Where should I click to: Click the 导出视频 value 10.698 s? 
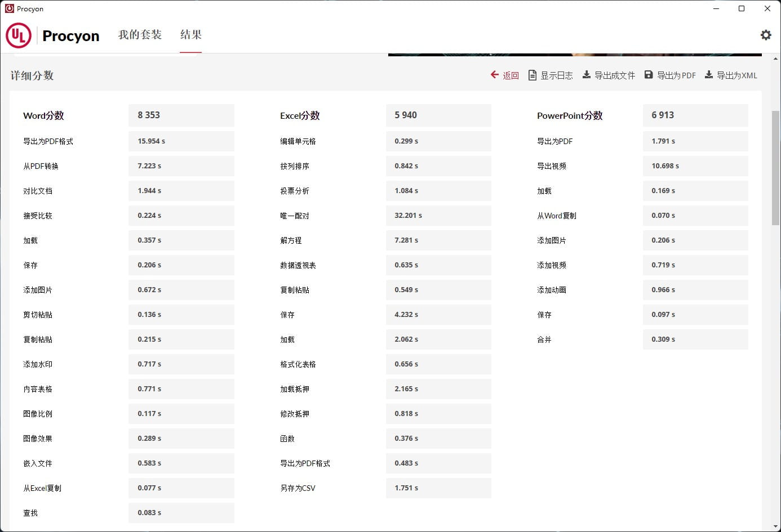[695, 166]
